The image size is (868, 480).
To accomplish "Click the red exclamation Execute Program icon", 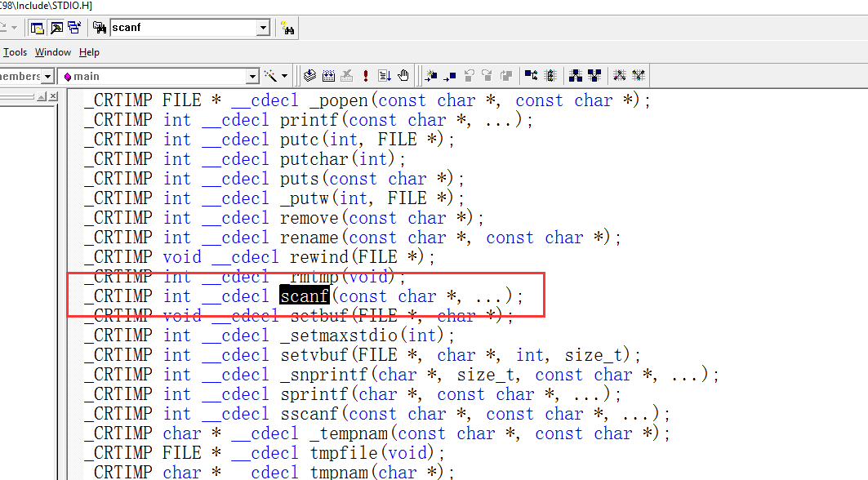I will [366, 76].
